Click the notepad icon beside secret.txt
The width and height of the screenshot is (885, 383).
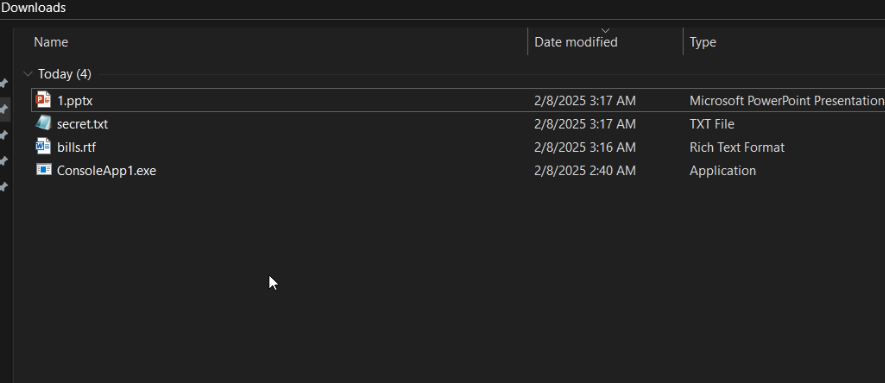click(43, 123)
